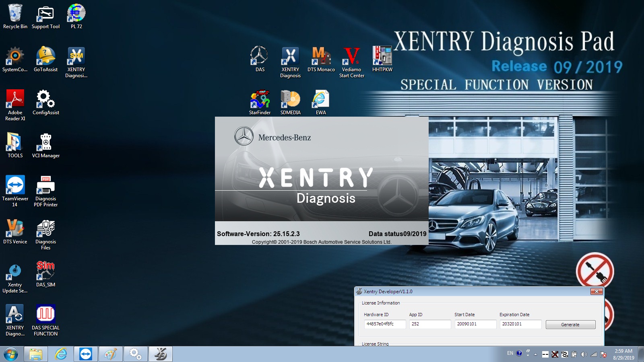Open the SDMEDIA desktop icon
The height and width of the screenshot is (362, 644).
point(290,102)
